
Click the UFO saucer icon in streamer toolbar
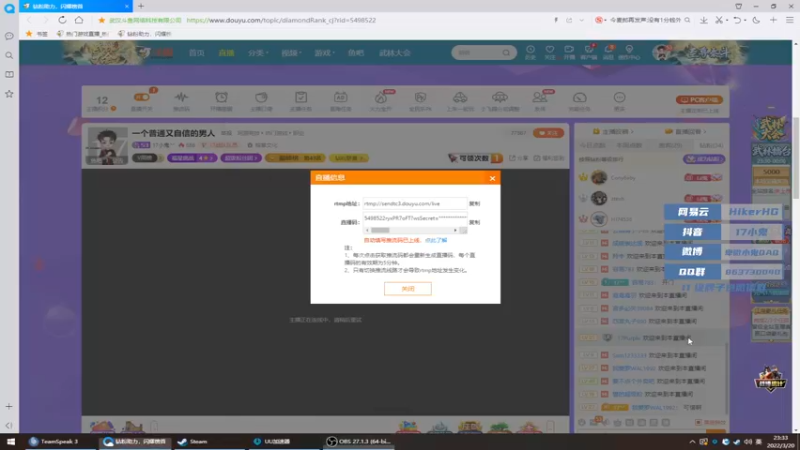[499, 97]
